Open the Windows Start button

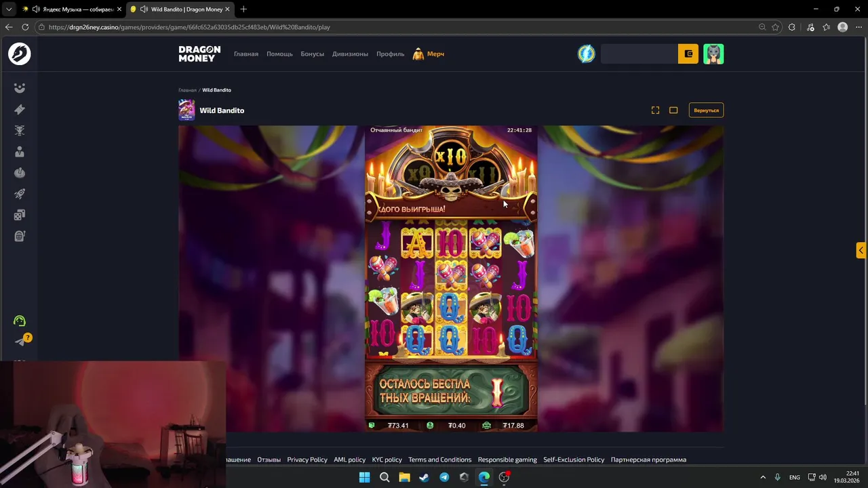[x=364, y=477]
